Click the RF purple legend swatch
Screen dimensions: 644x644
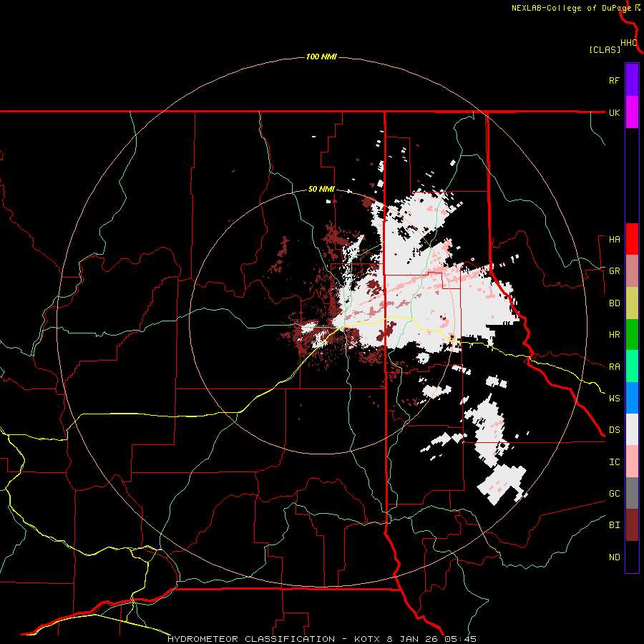tap(632, 80)
